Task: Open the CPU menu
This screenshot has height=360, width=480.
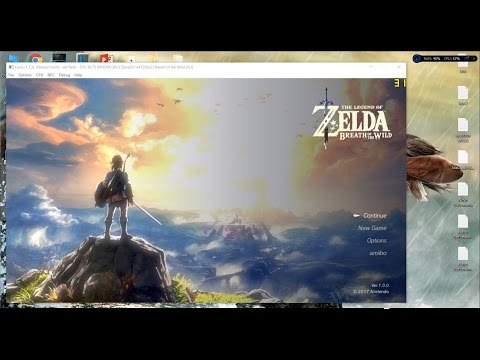Action: click(39, 75)
